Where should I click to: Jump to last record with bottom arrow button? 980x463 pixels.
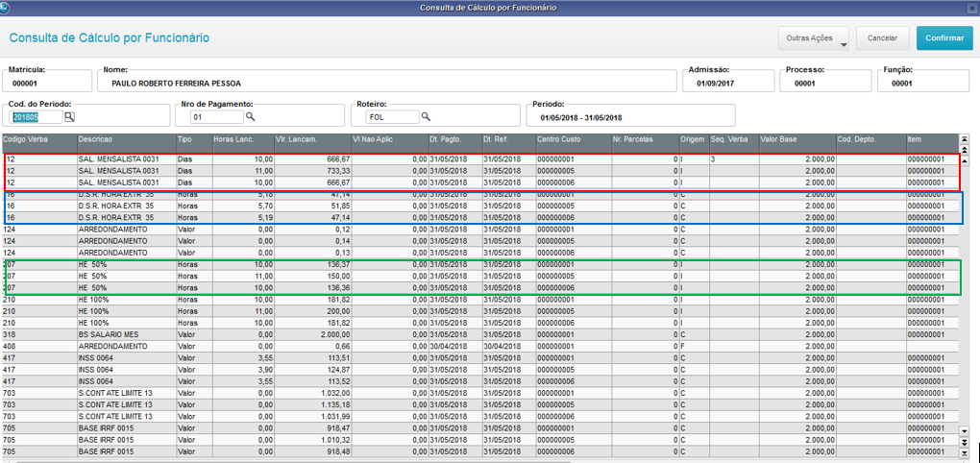[964, 452]
